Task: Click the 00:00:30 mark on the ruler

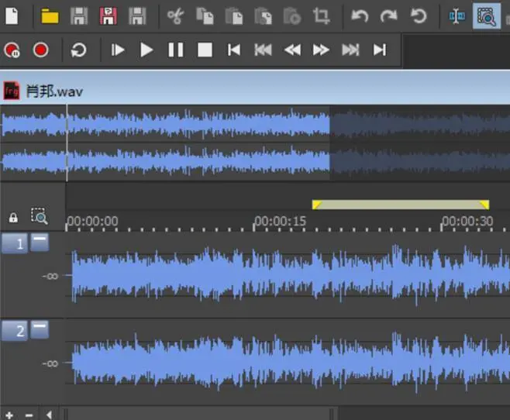Action: tap(467, 222)
